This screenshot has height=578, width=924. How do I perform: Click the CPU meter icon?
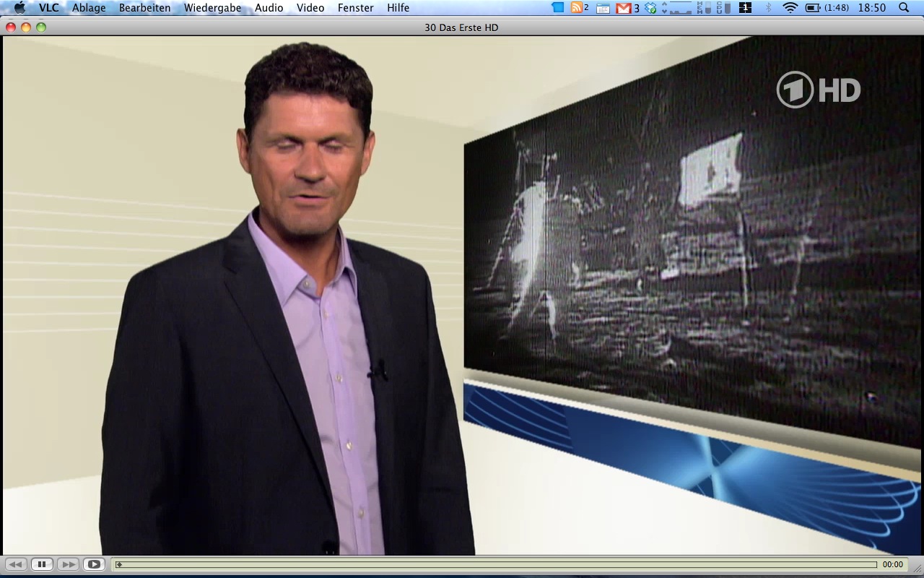point(723,7)
